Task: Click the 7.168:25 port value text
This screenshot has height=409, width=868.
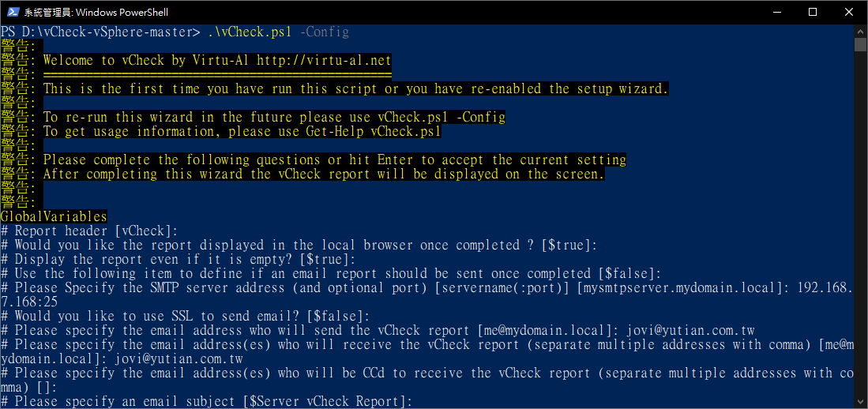Action: point(28,302)
